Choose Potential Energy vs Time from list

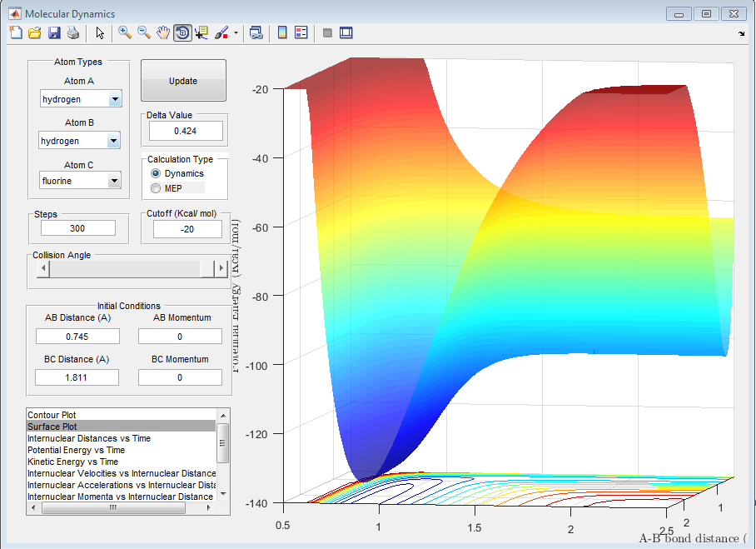(76, 450)
